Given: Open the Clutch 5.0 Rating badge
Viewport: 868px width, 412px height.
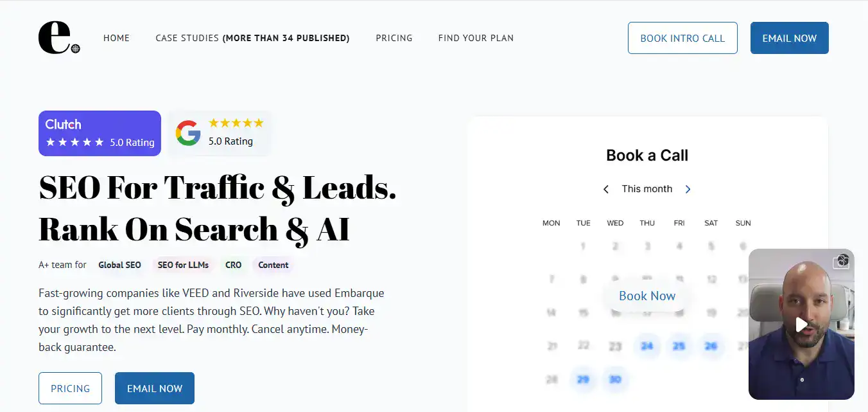Looking at the screenshot, I should (x=100, y=133).
